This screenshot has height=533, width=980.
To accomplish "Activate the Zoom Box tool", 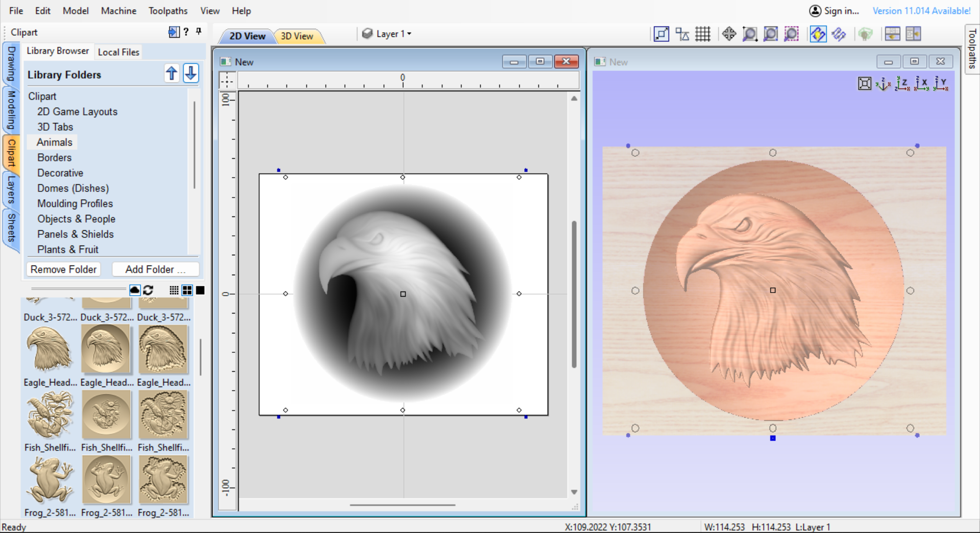I will coord(750,34).
